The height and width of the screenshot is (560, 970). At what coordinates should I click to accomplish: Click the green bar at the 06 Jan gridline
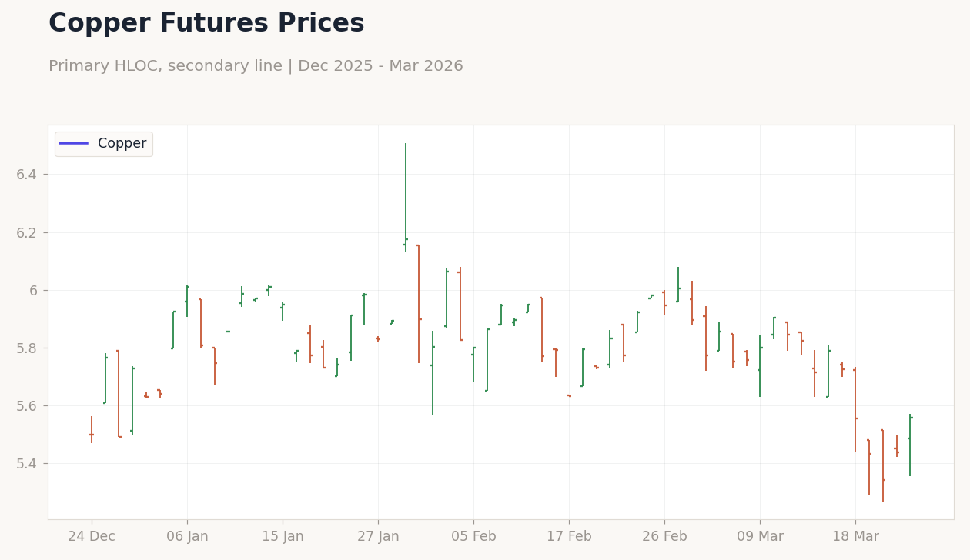point(187,301)
